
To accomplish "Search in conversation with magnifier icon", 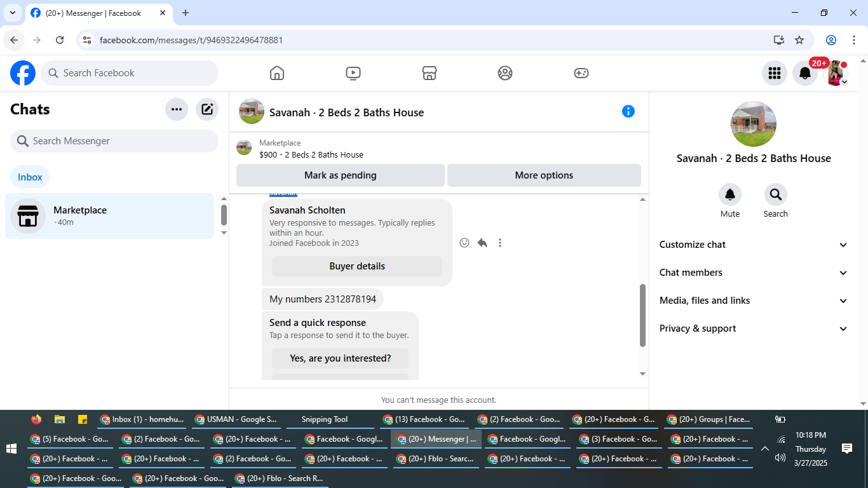I will click(x=776, y=194).
